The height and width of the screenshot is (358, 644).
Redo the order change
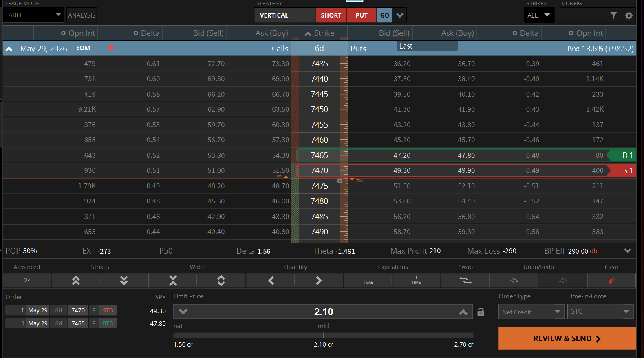click(x=562, y=280)
